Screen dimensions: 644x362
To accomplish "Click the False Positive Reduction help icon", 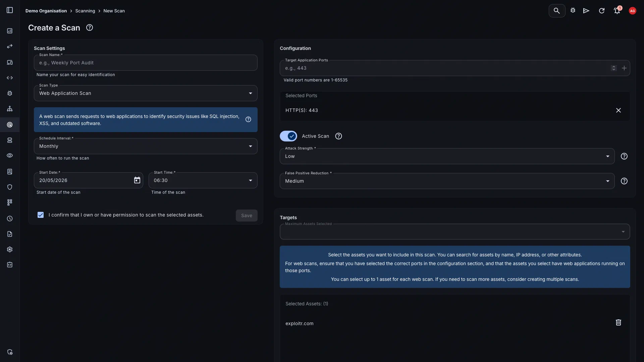I will tap(624, 181).
